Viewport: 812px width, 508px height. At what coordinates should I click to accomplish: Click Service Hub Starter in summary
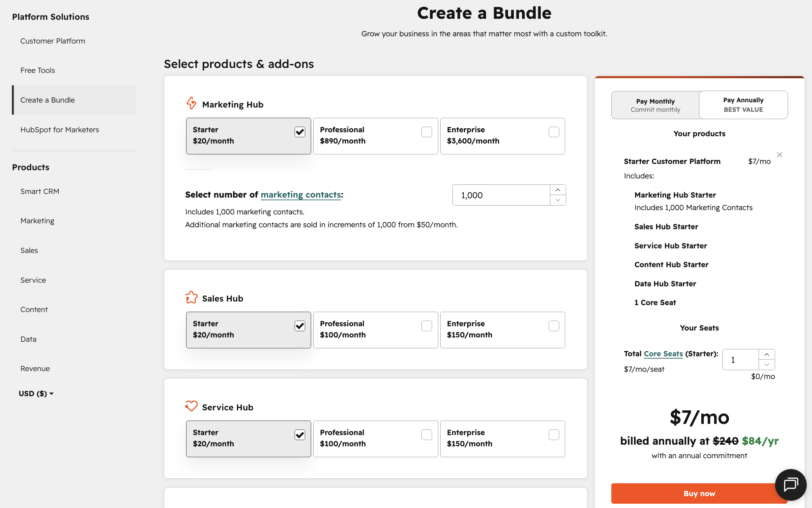[670, 246]
